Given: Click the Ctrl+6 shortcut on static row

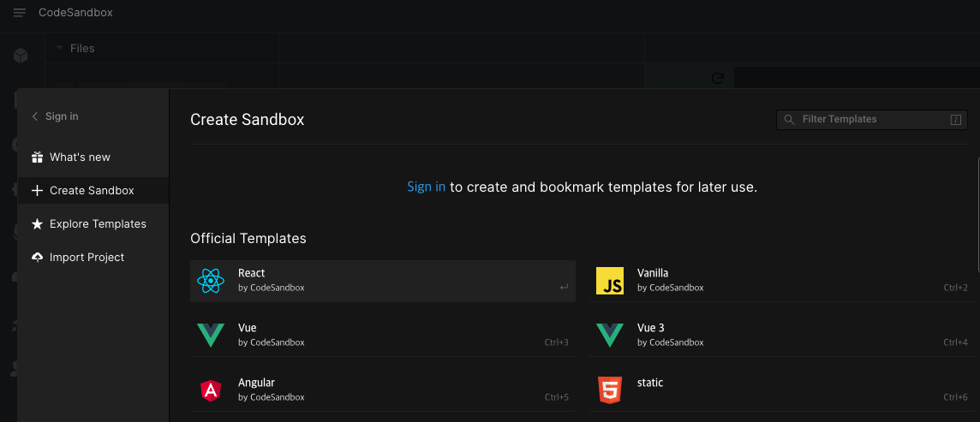Looking at the screenshot, I should pos(956,397).
